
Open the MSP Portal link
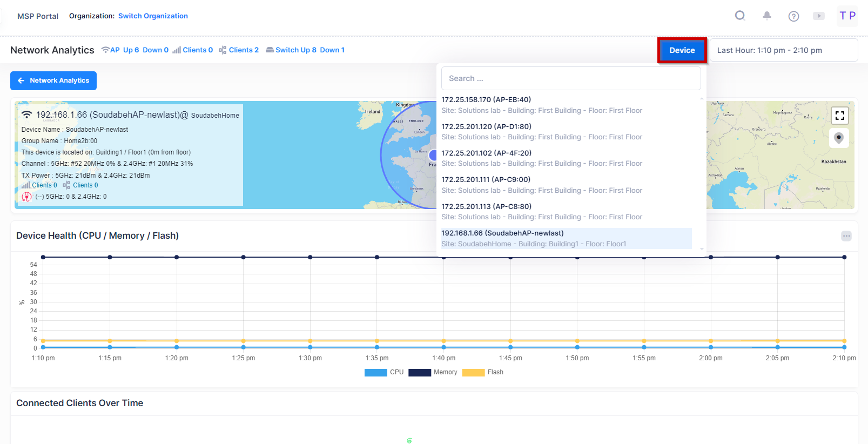pyautogui.click(x=38, y=16)
